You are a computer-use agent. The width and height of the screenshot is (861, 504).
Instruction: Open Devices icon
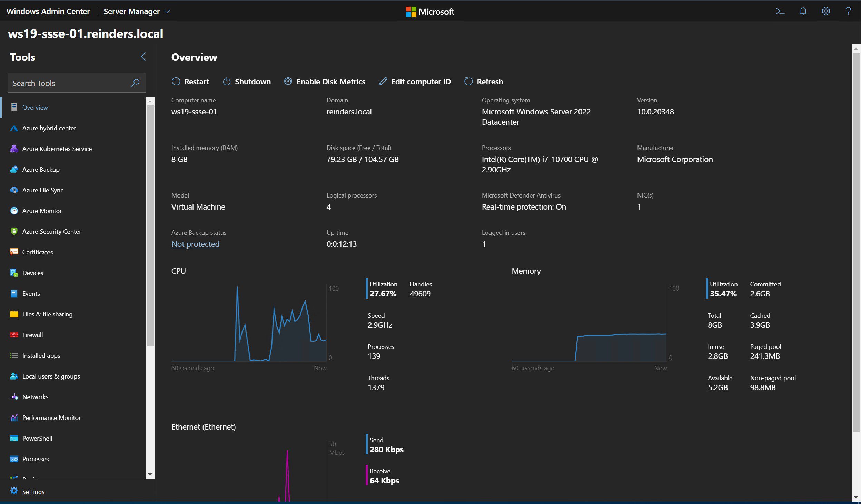pos(14,273)
